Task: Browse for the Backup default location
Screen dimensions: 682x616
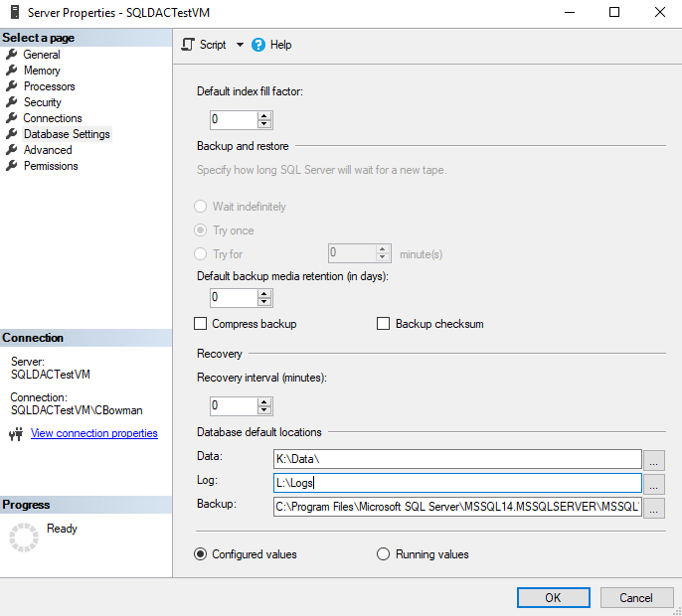Action: point(653,508)
